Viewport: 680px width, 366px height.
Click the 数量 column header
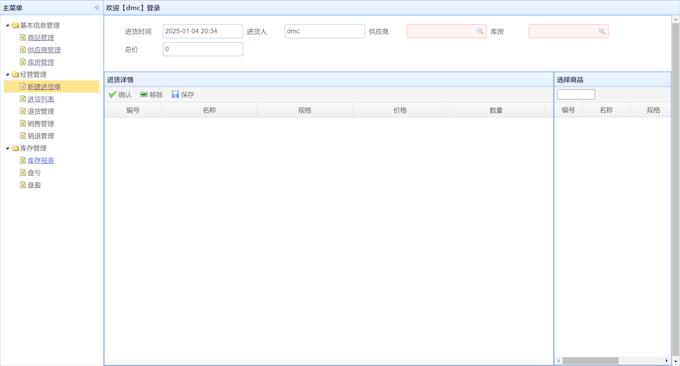pos(496,111)
